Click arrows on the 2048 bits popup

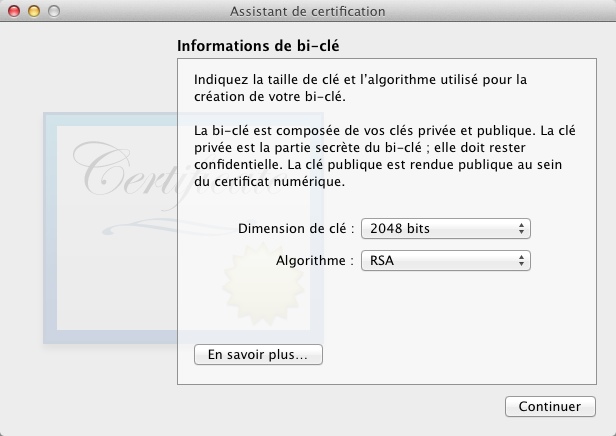click(x=522, y=229)
